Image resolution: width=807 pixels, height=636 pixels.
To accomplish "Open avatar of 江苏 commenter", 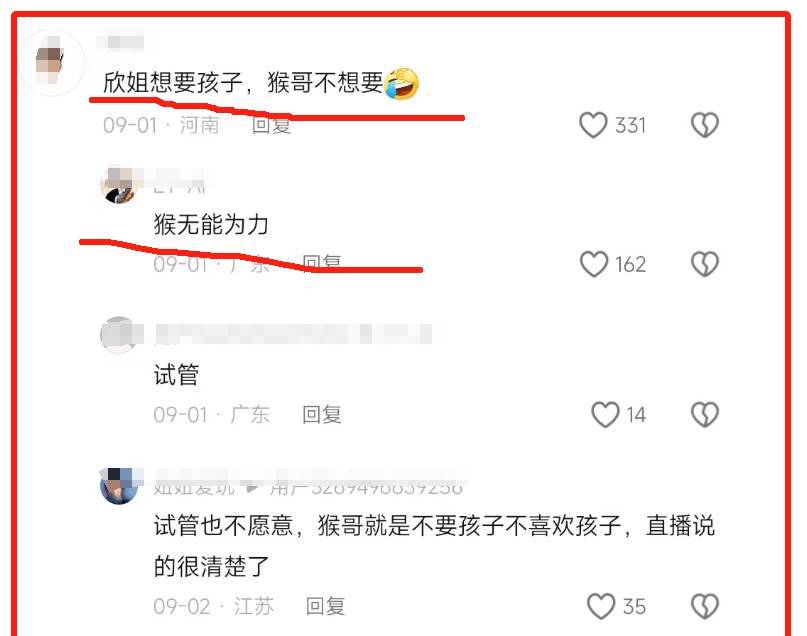I will pyautogui.click(x=119, y=486).
